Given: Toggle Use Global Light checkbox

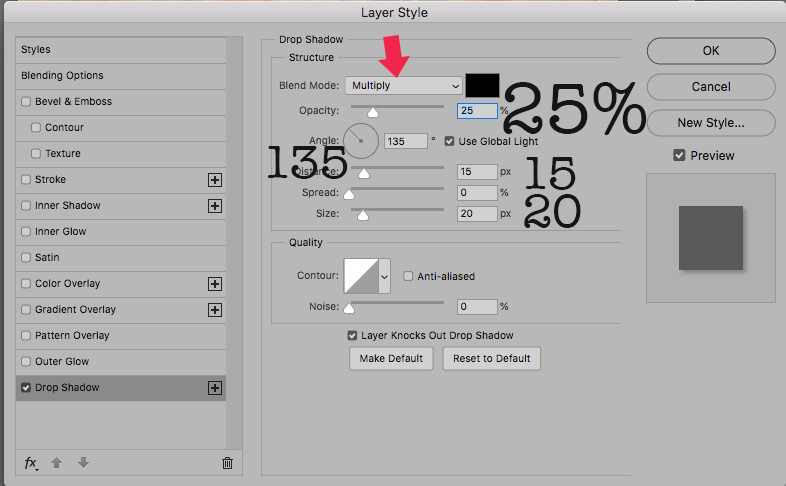Looking at the screenshot, I should (x=450, y=141).
